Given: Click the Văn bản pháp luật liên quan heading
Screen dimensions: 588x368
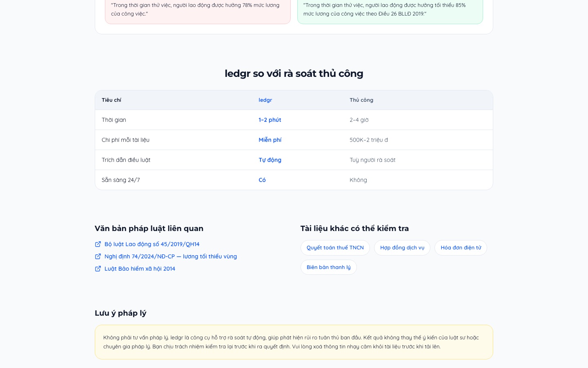Looking at the screenshot, I should pos(149,229).
